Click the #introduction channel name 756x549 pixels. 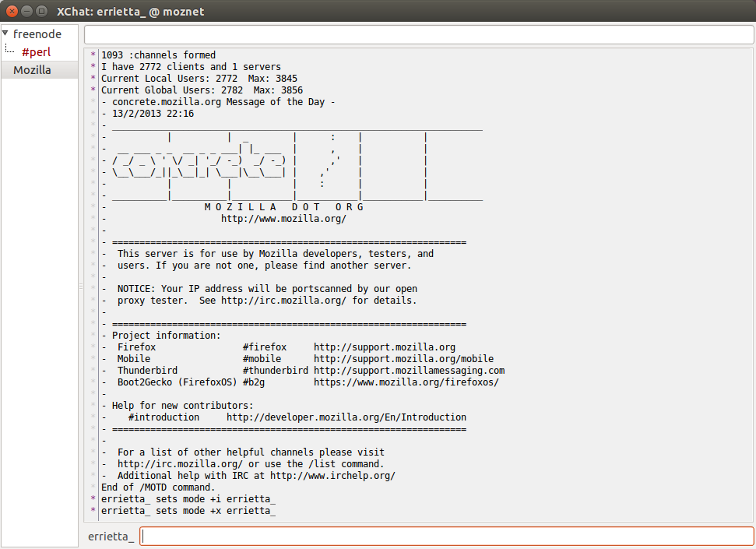tap(164, 417)
